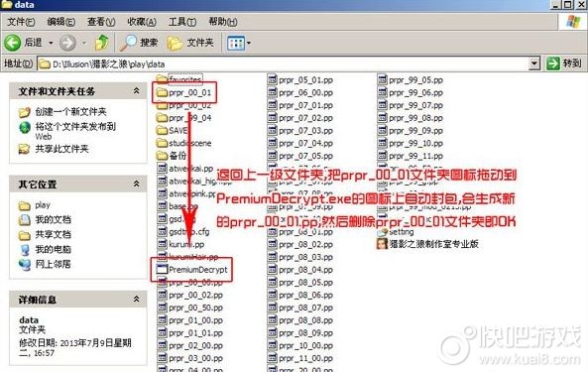Select prpr_99_05.pp file
This screenshot has height=372, width=588.
(x=411, y=80)
